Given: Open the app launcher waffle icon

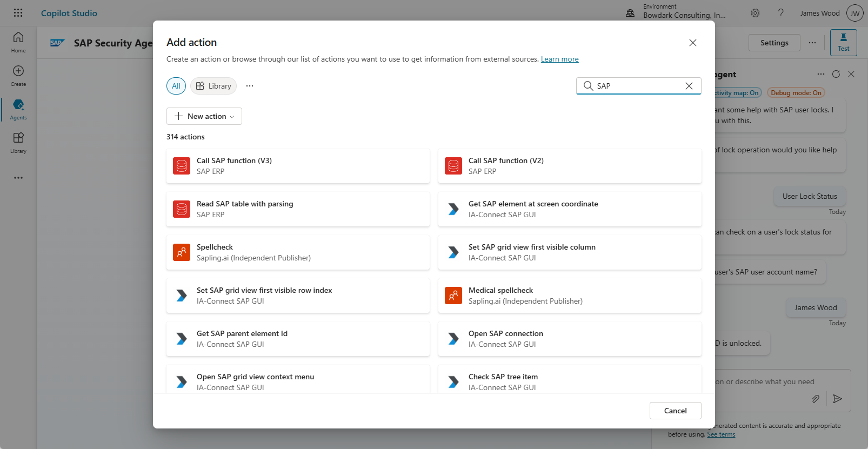Looking at the screenshot, I should tap(18, 13).
